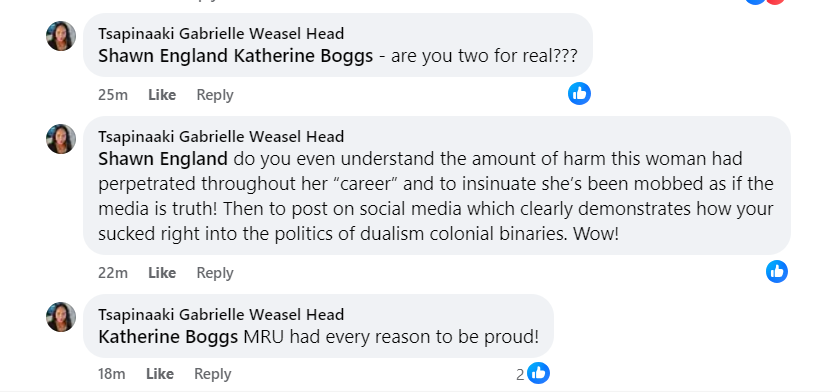This screenshot has width=832, height=392.
Task: Reply to the 22m old comment
Action: [x=215, y=273]
